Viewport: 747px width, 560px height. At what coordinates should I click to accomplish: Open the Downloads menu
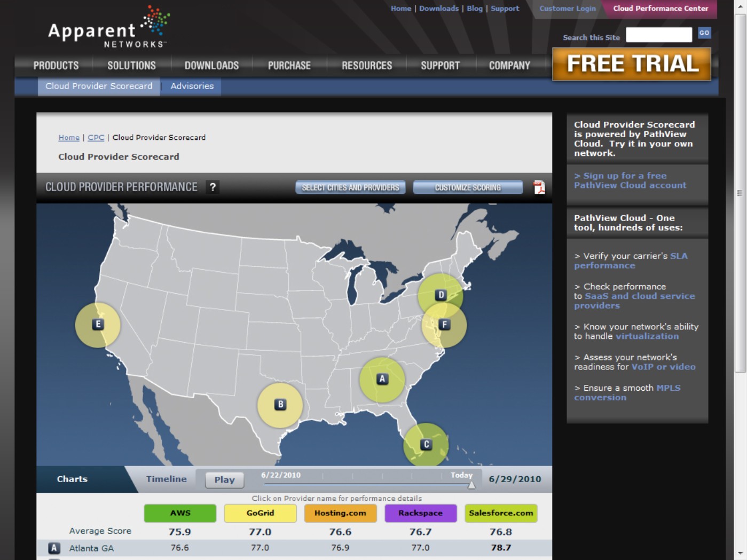211,66
